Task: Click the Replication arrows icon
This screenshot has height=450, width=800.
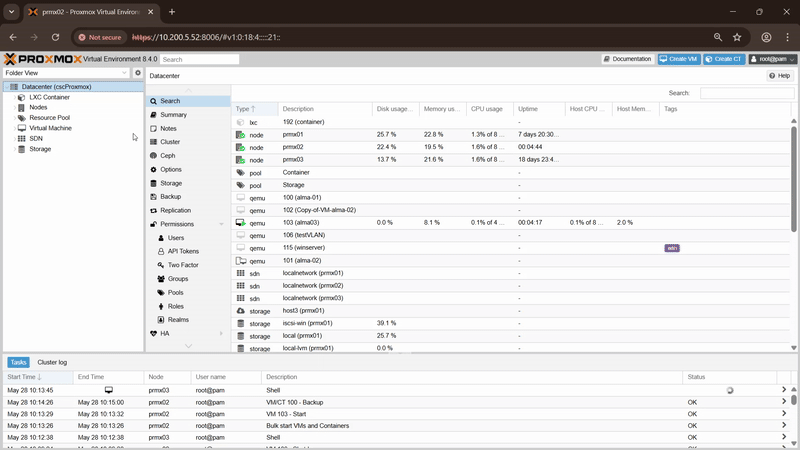Action: [x=154, y=210]
